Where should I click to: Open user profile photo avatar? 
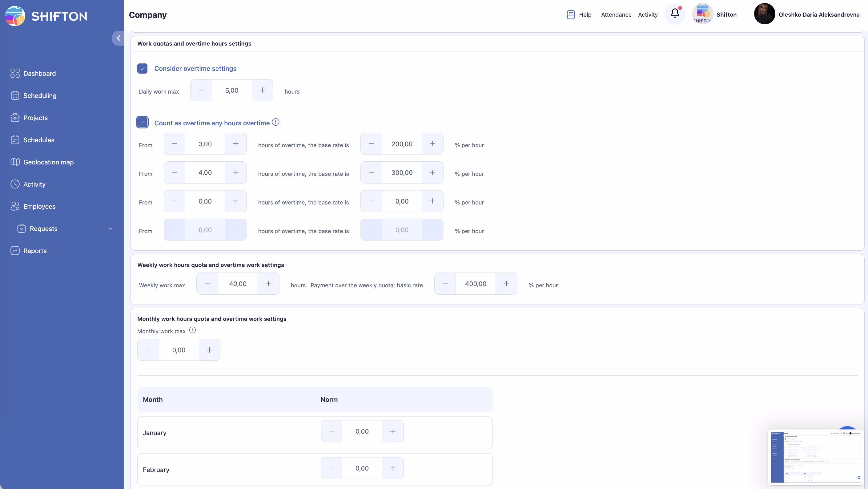[764, 14]
